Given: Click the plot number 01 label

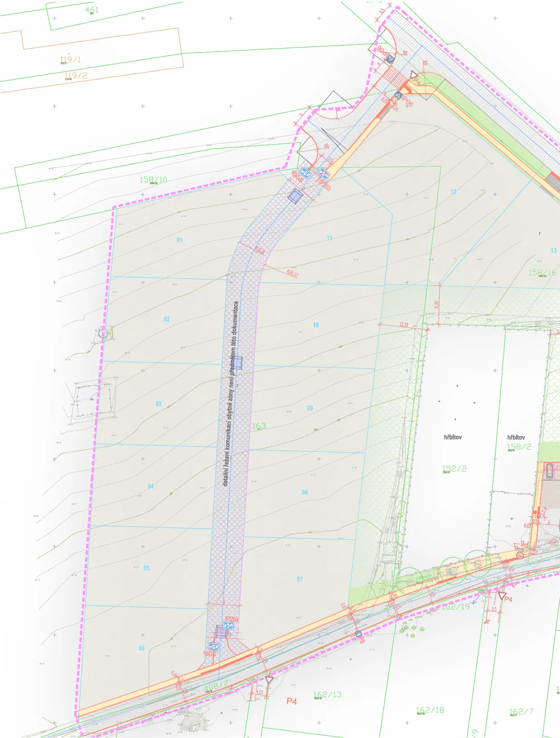Looking at the screenshot, I should tap(180, 240).
